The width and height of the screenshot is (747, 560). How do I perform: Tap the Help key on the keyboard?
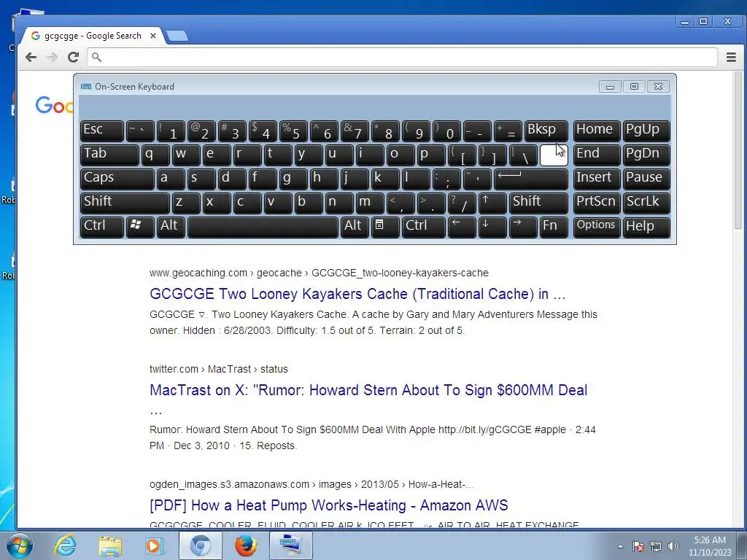coord(646,227)
